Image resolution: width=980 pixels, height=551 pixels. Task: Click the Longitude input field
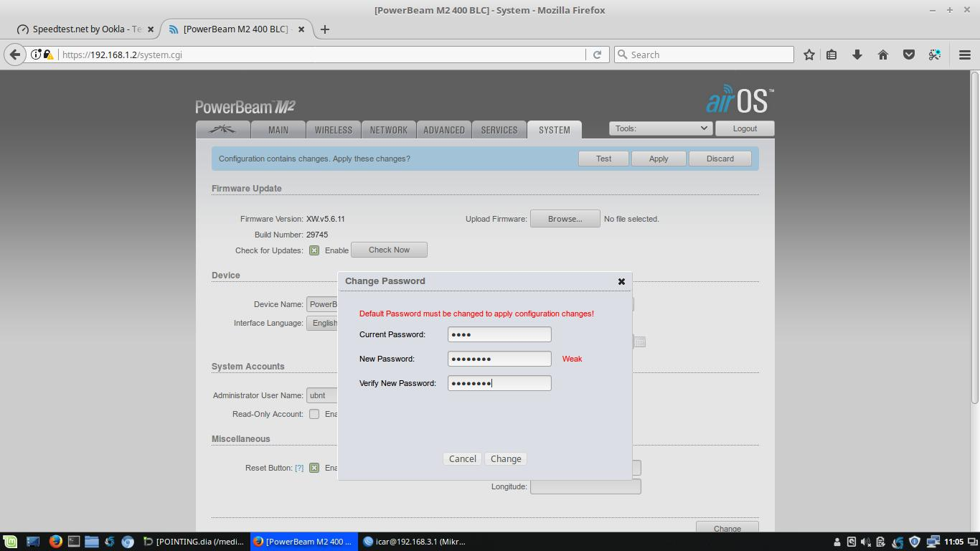point(585,486)
